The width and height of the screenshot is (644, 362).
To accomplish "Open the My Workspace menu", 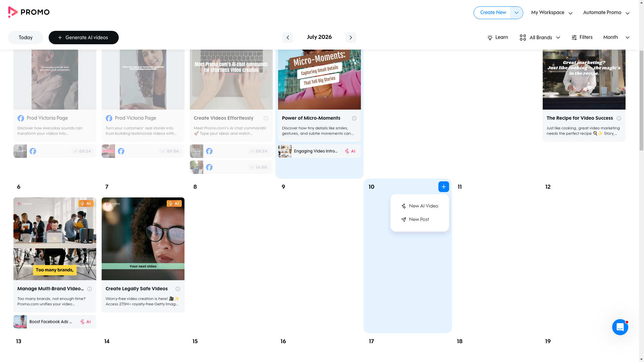I will pos(552,13).
